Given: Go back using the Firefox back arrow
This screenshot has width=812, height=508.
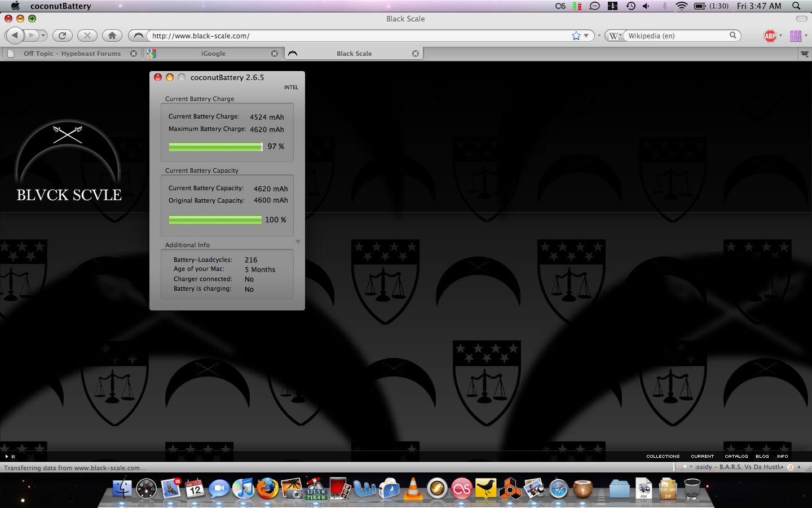Looking at the screenshot, I should tap(15, 36).
